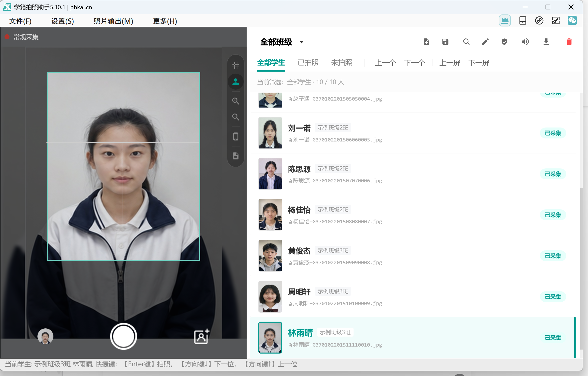The image size is (588, 376).
Task: Open the tablet device icon in top bar
Action: (523, 20)
